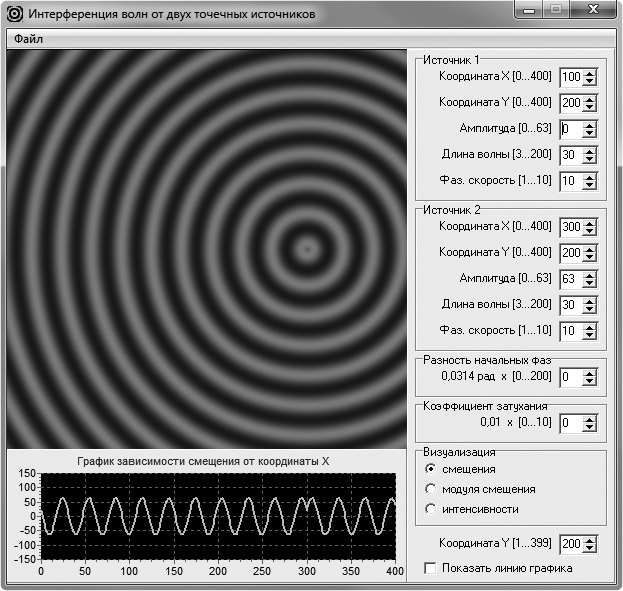Image resolution: width=623 pixels, height=591 pixels.
Task: Focus Источник 2 Длина волны input field
Action: [571, 306]
